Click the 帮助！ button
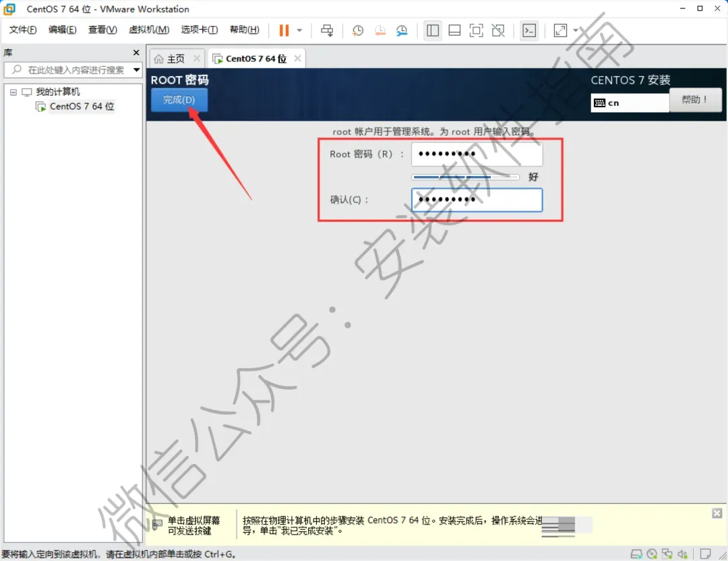The height and width of the screenshot is (561, 728). click(x=696, y=100)
